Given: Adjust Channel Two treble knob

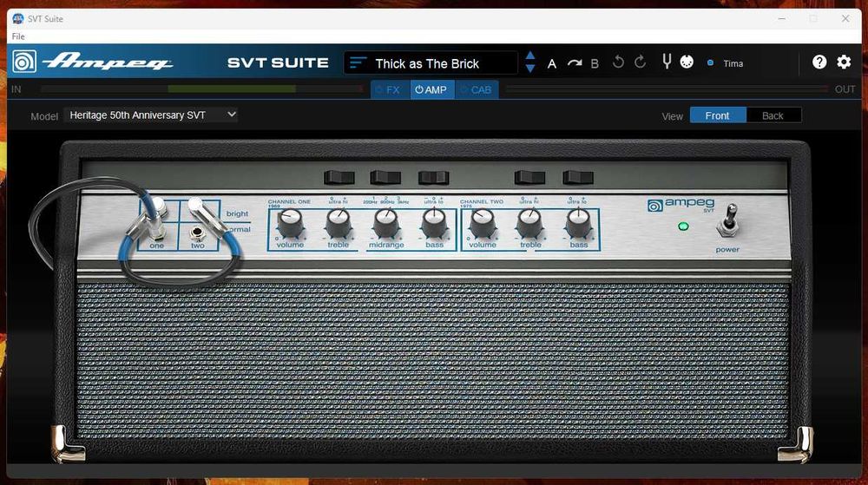Looking at the screenshot, I should coord(529,224).
